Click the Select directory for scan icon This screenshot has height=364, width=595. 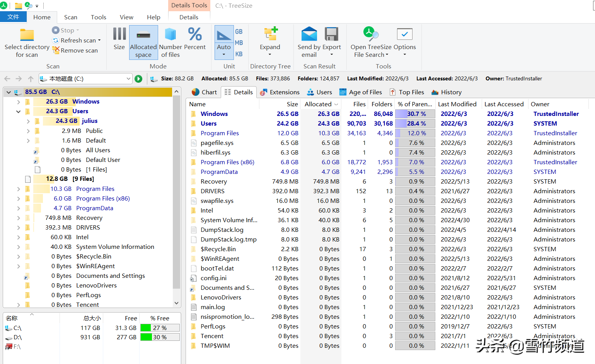click(27, 36)
